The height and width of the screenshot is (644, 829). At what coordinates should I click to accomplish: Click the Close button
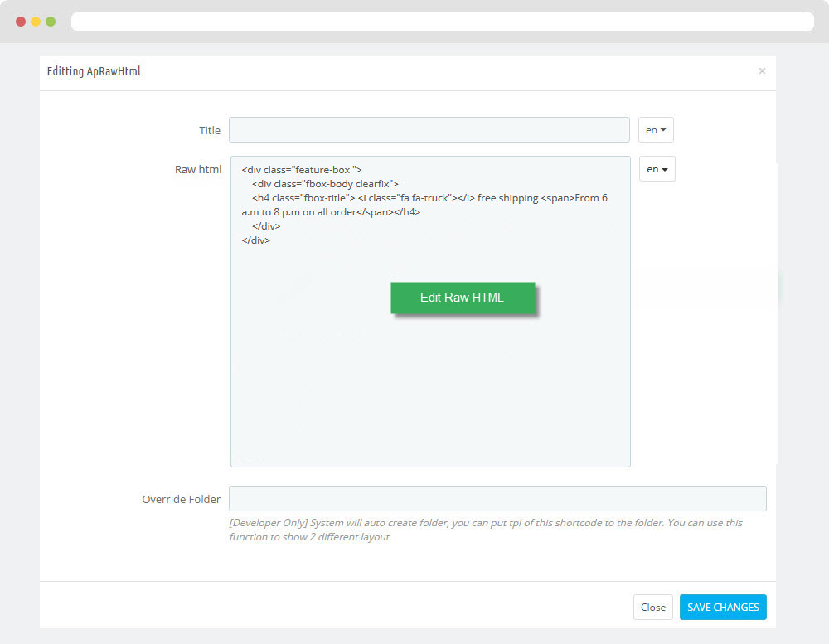tap(653, 607)
